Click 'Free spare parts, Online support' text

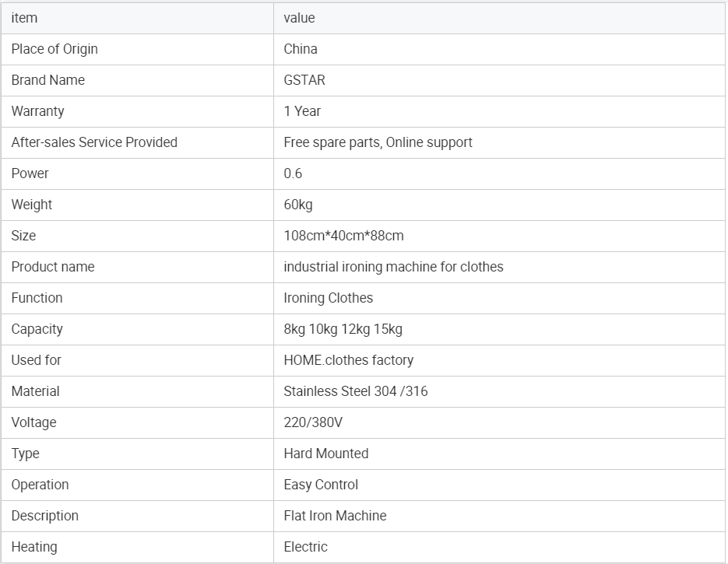tap(378, 142)
